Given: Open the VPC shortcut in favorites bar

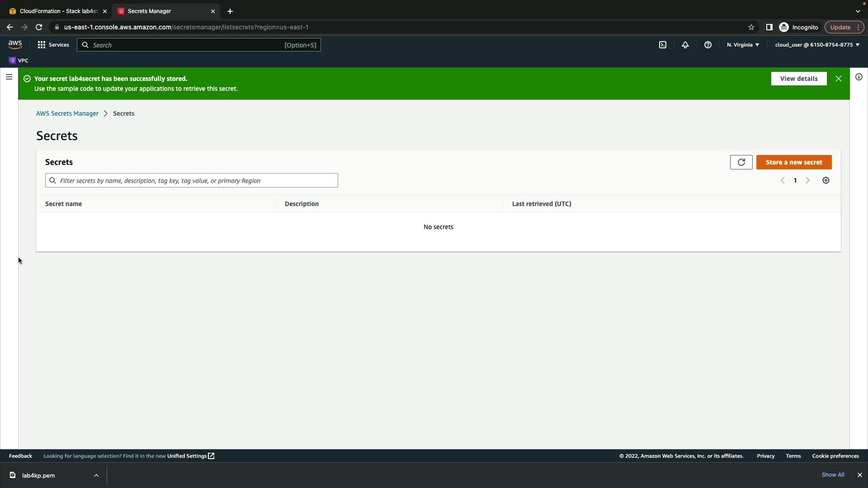Looking at the screenshot, I should click(19, 61).
